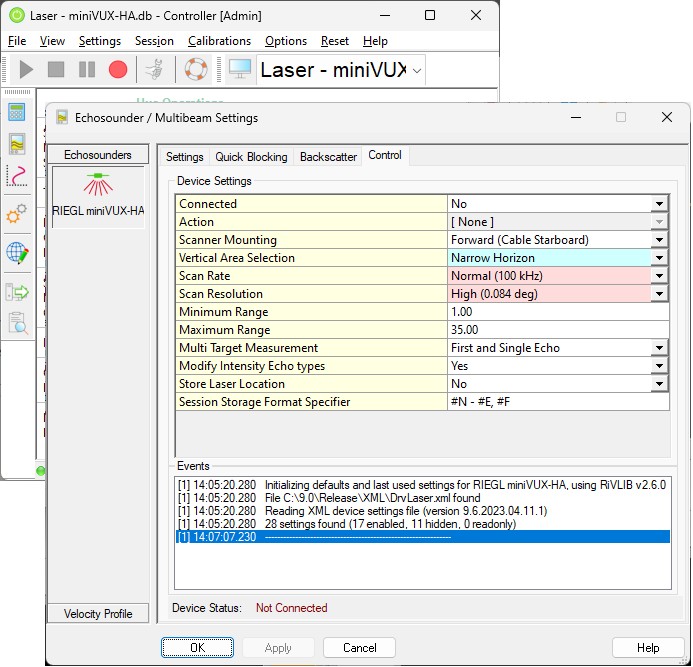
Task: Click the lifebuoy help icon
Action: [x=195, y=70]
